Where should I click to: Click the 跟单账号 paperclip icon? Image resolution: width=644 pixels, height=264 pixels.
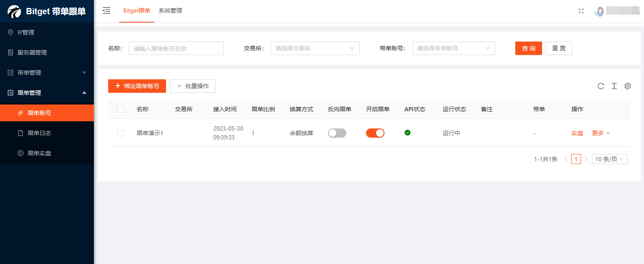21,113
